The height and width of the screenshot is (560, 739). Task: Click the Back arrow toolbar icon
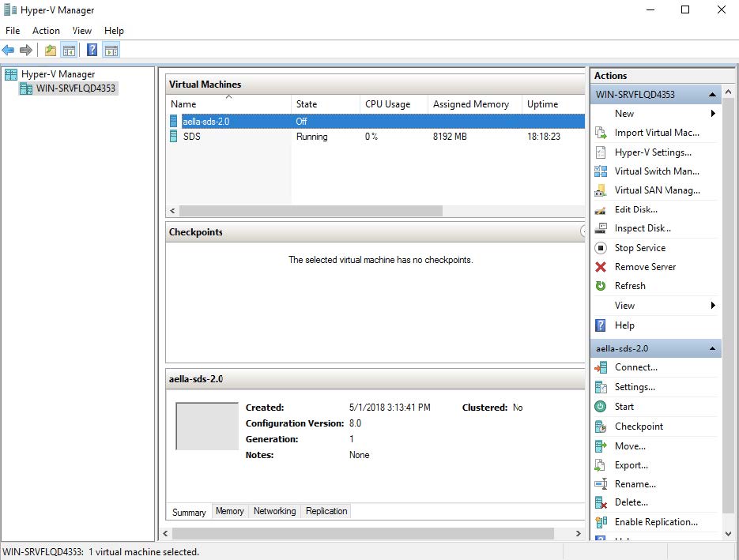(9, 51)
